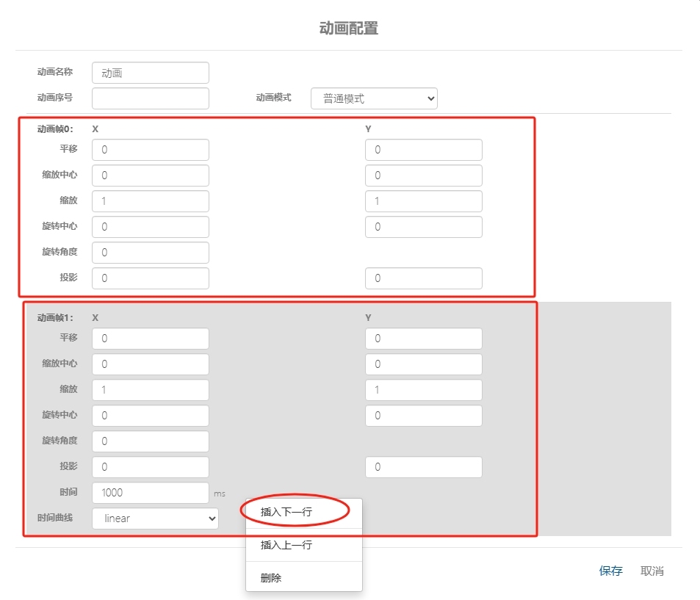
Task: Click 动画帧0 投影 Y input
Action: click(423, 278)
